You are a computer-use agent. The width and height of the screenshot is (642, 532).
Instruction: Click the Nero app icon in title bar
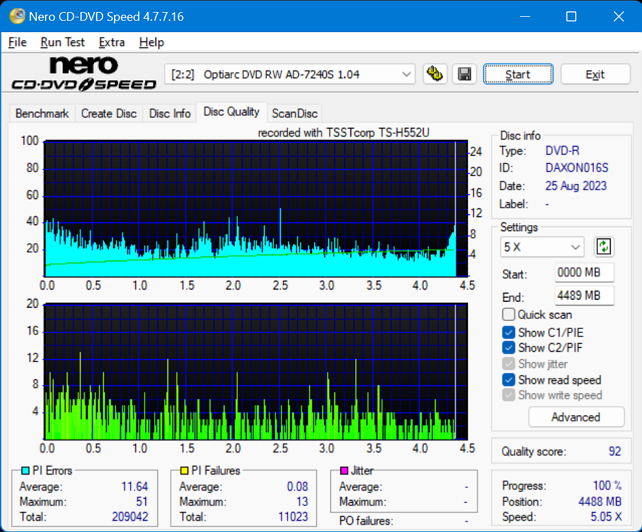(17, 16)
